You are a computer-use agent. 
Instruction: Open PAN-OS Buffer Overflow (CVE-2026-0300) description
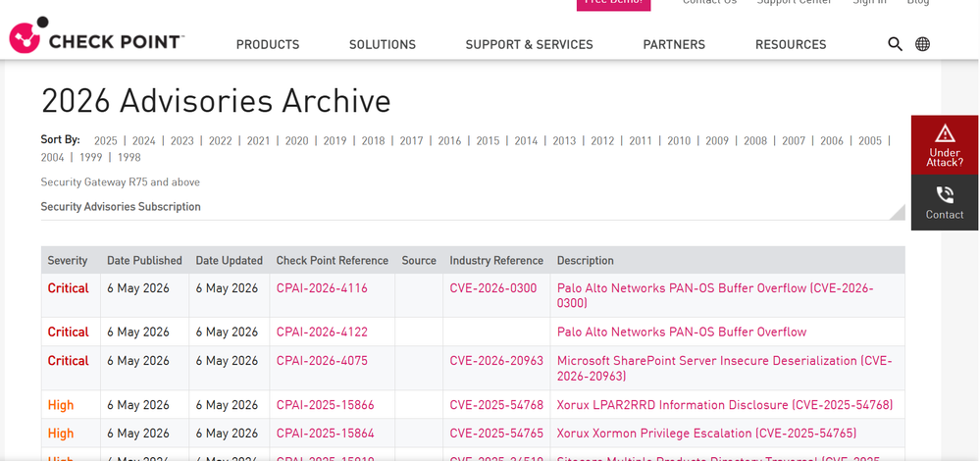point(715,296)
